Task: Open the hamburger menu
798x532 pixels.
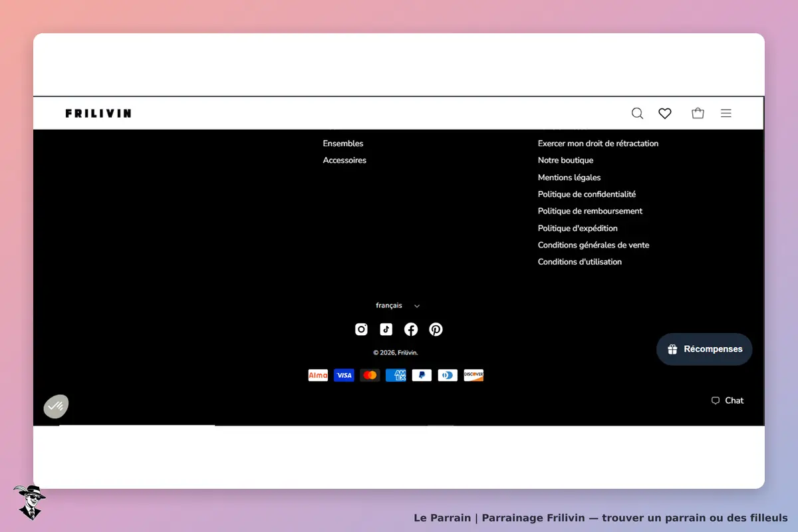Action: click(x=726, y=114)
